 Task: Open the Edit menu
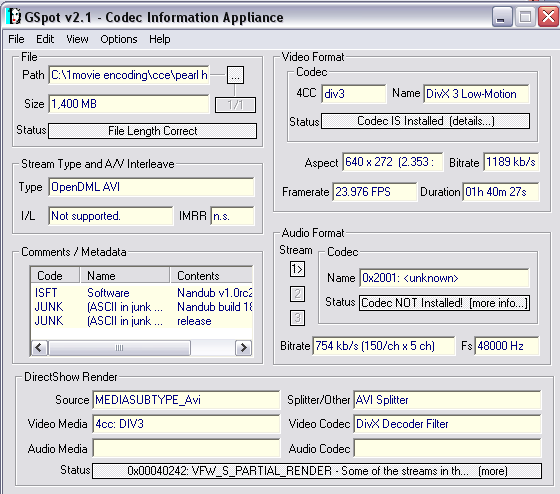(45, 39)
